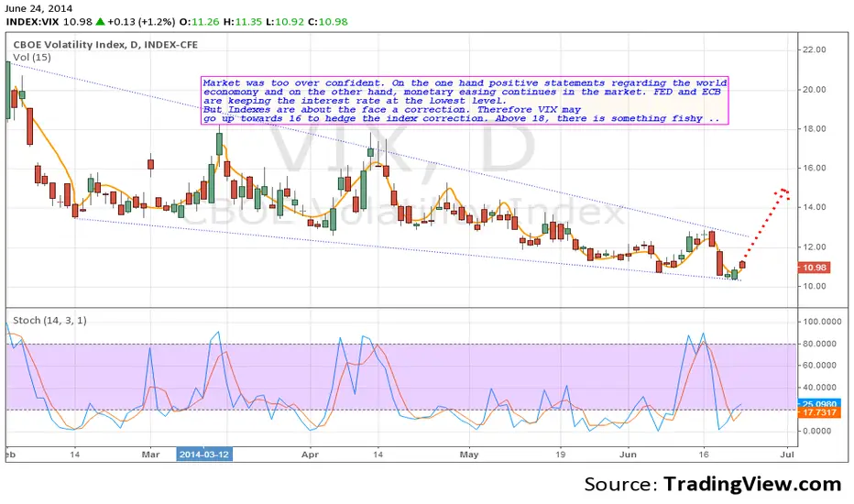854x504 pixels.
Task: Click the Jun label on the time axis
Action: pyautogui.click(x=628, y=455)
